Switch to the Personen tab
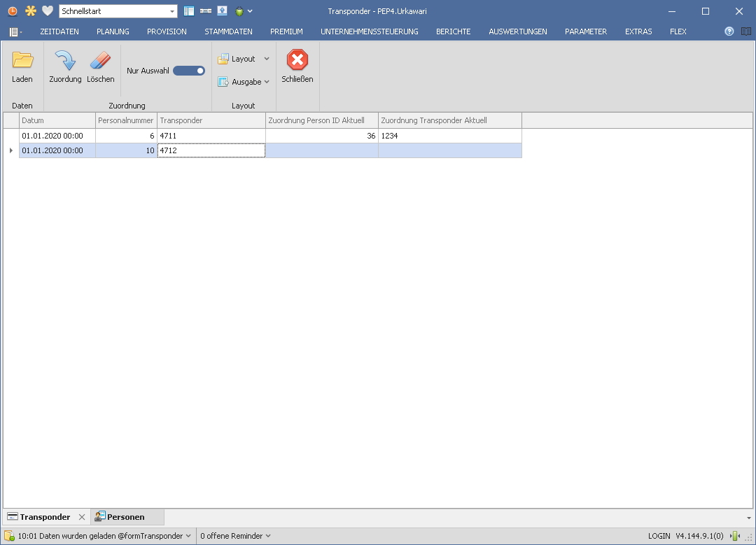The image size is (756, 545). coord(125,517)
